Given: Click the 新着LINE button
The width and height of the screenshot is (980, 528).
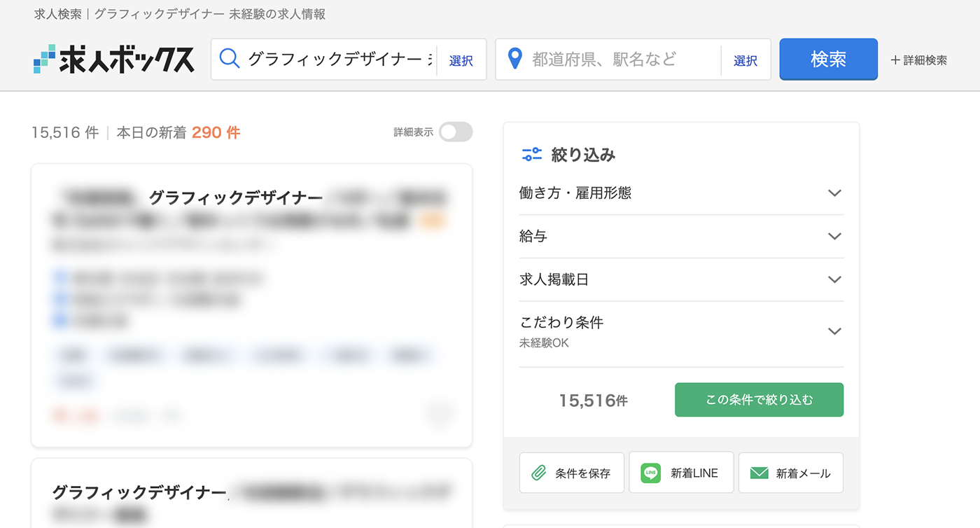Looking at the screenshot, I should pos(681,473).
